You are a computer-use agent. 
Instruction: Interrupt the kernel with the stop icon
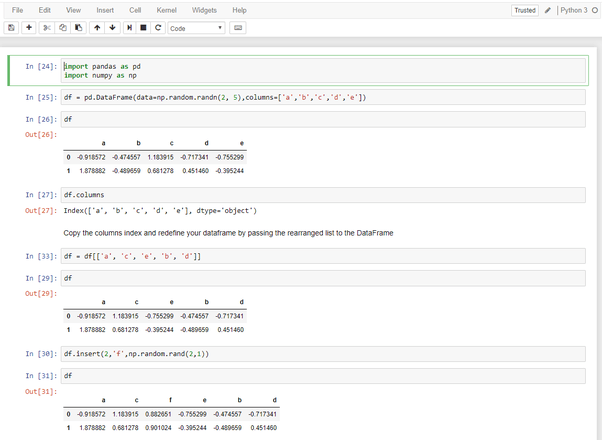(x=143, y=28)
